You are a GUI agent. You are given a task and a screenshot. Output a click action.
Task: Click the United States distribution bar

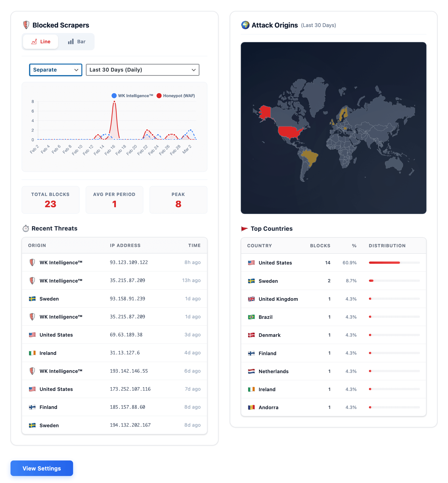[384, 263]
